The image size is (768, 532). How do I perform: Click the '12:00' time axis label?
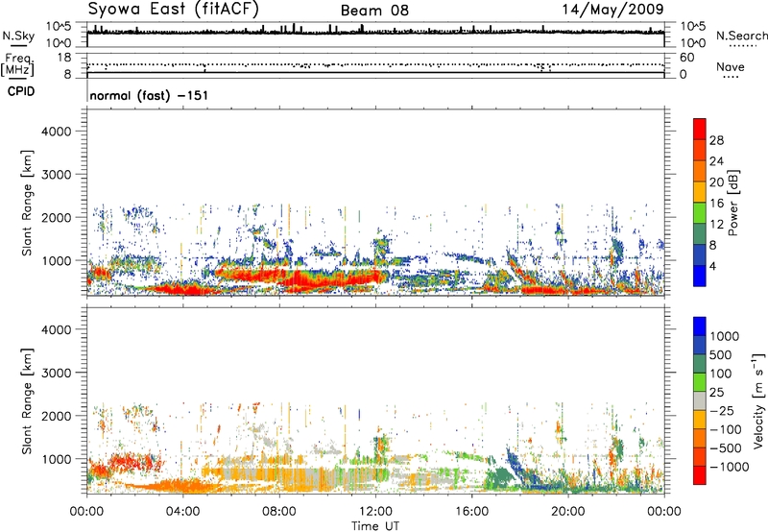tap(375, 512)
